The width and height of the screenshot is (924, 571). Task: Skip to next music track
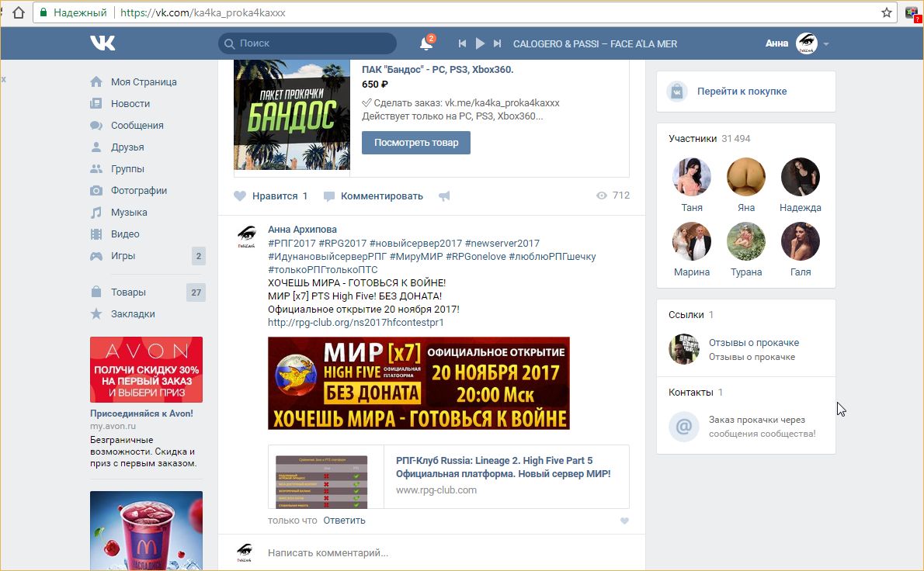(x=497, y=43)
